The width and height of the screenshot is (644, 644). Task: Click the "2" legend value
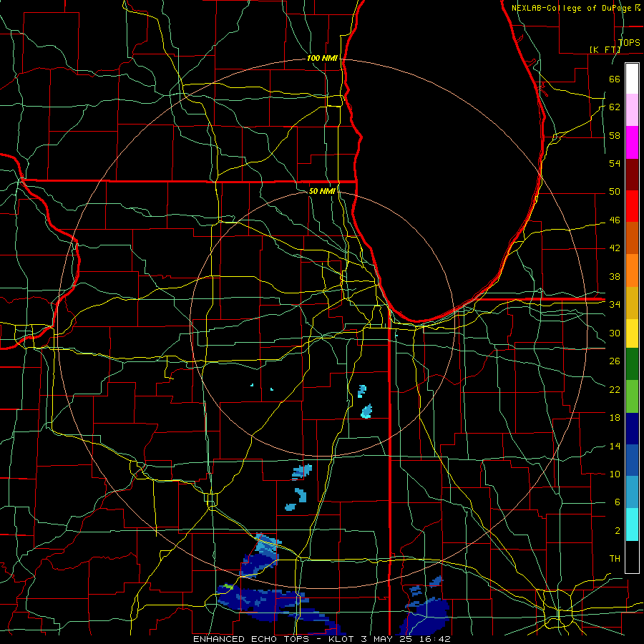pos(617,531)
